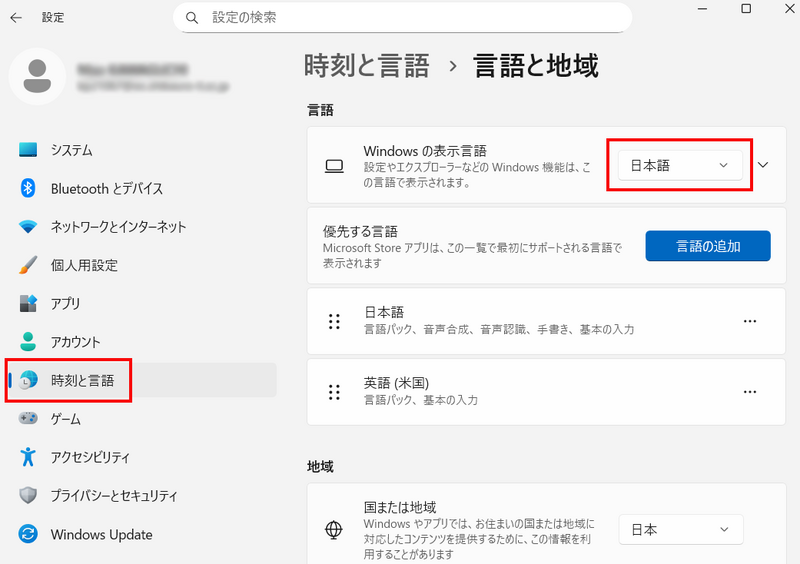Click the 設定の検索 search field
This screenshot has width=800, height=564.
pos(410,18)
